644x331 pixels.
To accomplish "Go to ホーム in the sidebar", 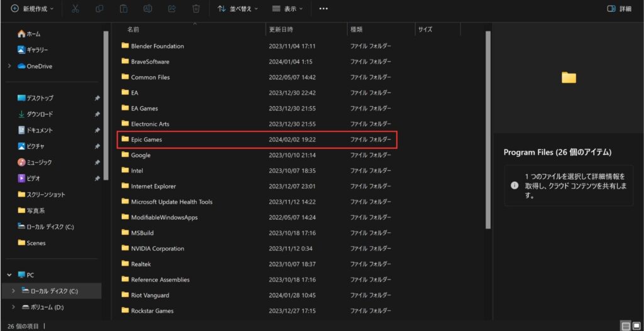I will [29, 34].
